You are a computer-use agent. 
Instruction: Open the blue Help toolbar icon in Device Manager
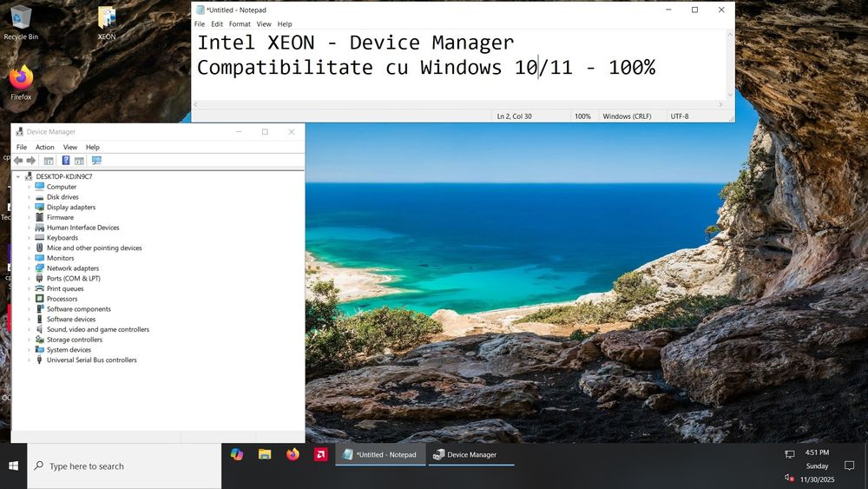pyautogui.click(x=66, y=161)
